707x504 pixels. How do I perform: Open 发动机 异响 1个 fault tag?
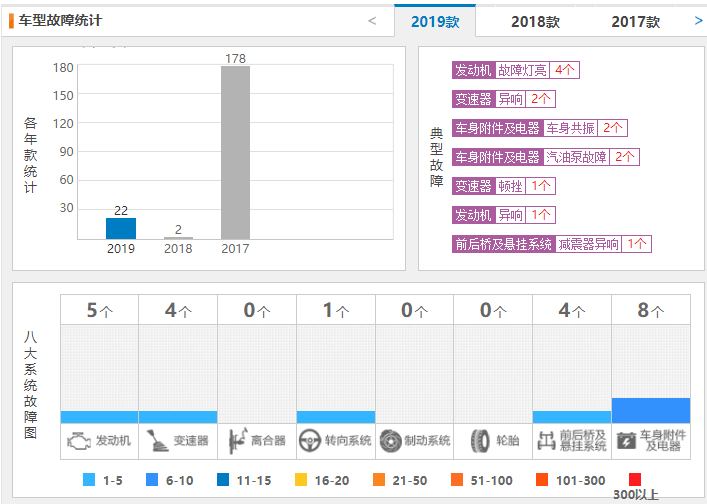click(x=504, y=215)
